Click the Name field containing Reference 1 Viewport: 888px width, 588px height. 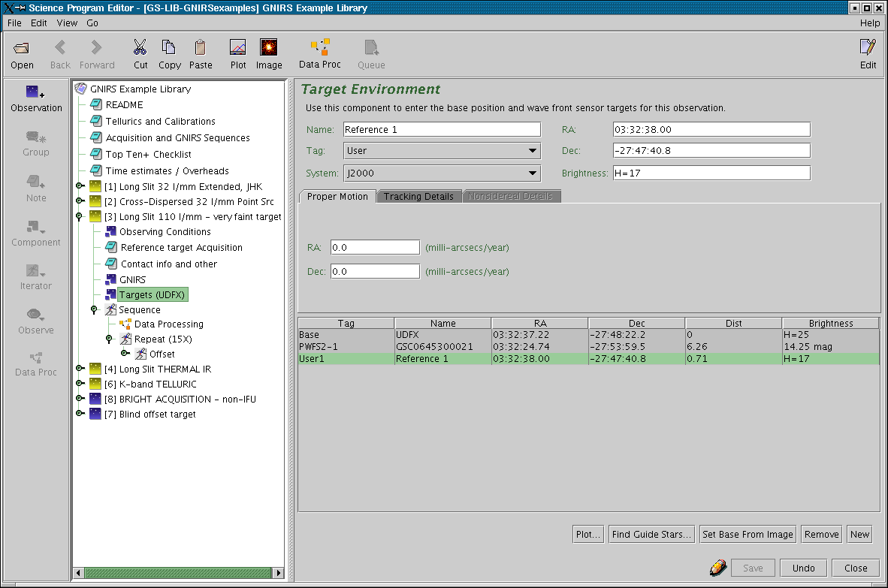coord(442,130)
